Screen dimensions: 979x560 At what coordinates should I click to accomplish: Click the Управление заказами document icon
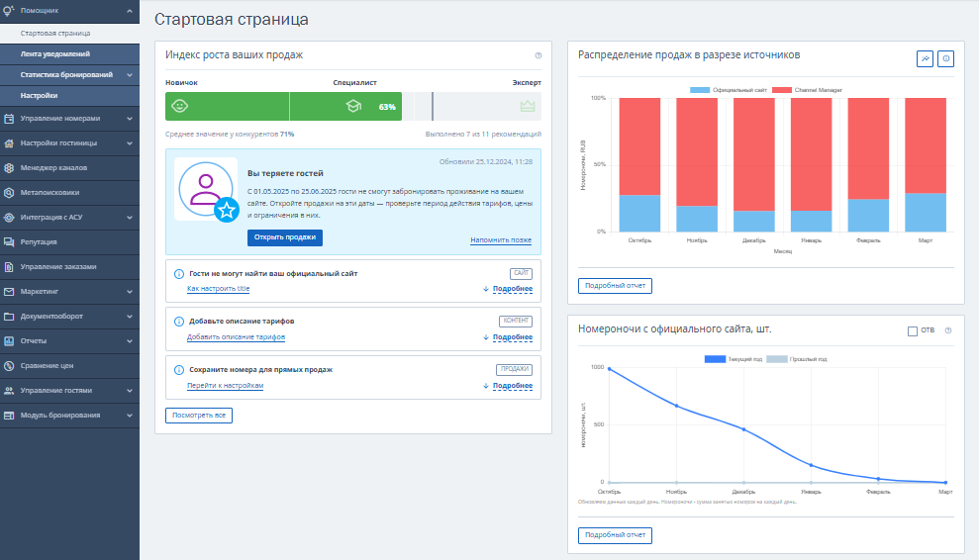9,267
